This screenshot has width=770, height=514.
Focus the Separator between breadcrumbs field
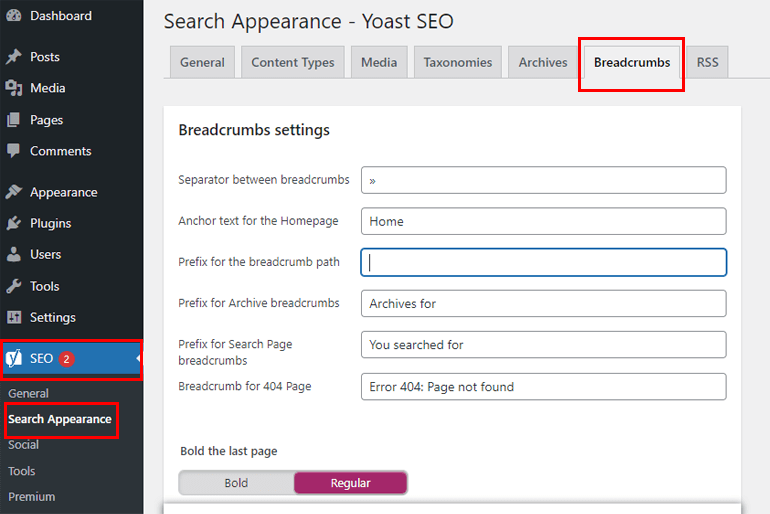click(544, 180)
